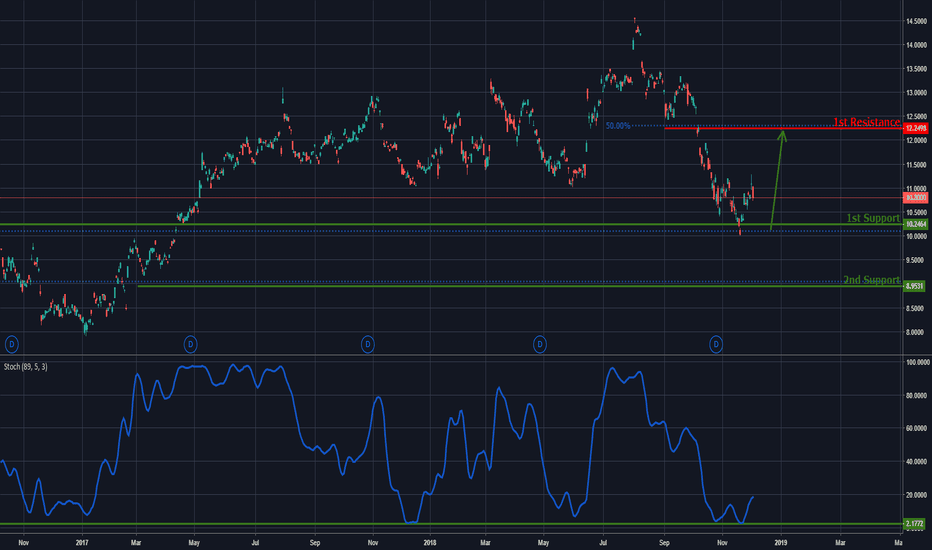932x550 pixels.
Task: Click the 60.0000 stochastic axis label
Action: pyautogui.click(x=916, y=428)
